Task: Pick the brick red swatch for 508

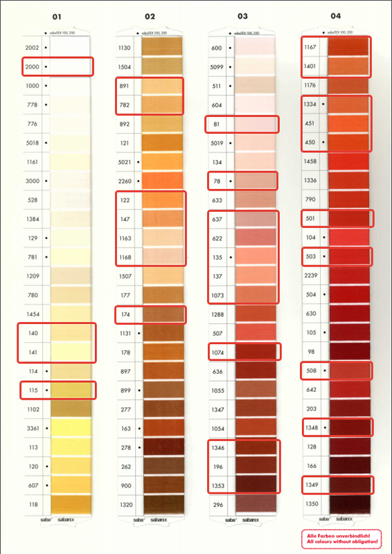Action: click(x=350, y=370)
